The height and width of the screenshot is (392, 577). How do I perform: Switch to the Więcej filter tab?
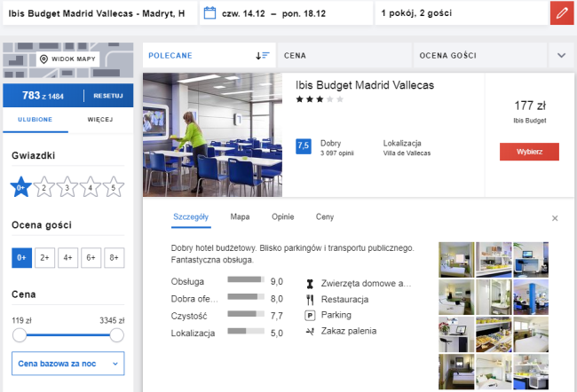100,120
